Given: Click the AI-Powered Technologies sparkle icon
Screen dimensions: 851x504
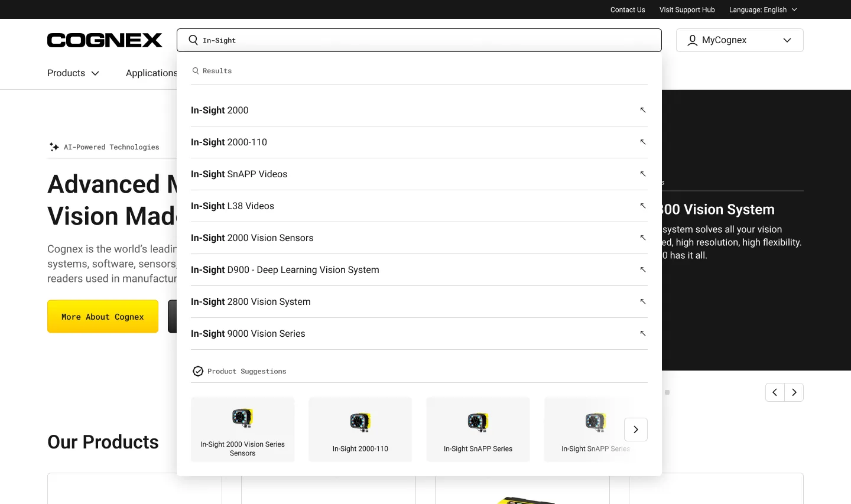Looking at the screenshot, I should (54, 147).
